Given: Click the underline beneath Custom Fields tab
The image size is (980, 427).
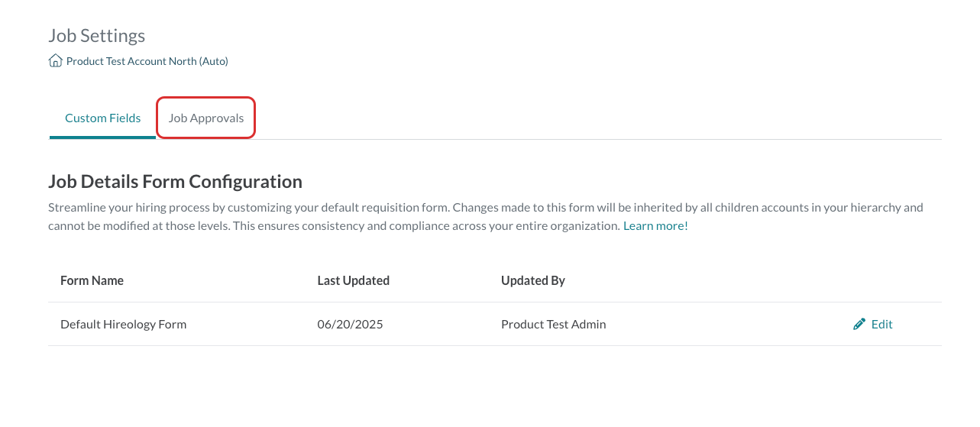Looking at the screenshot, I should 102,137.
